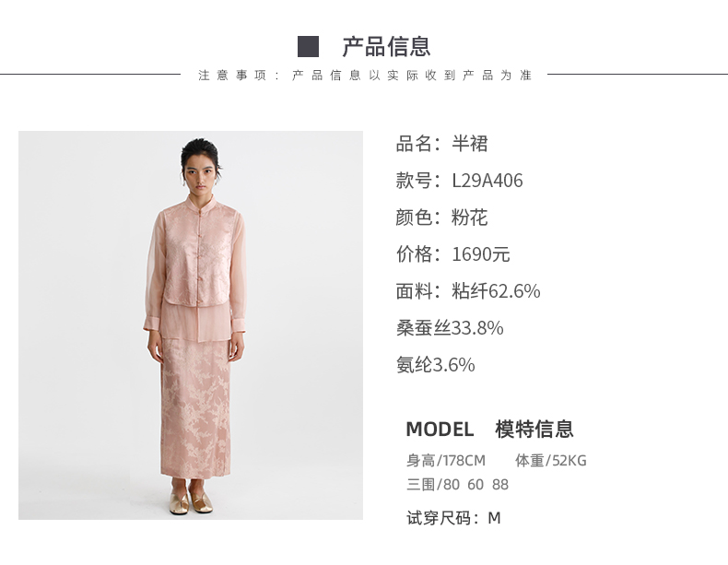Click the weight info 体重/52KG
Screen dimensions: 728x565
coord(551,461)
